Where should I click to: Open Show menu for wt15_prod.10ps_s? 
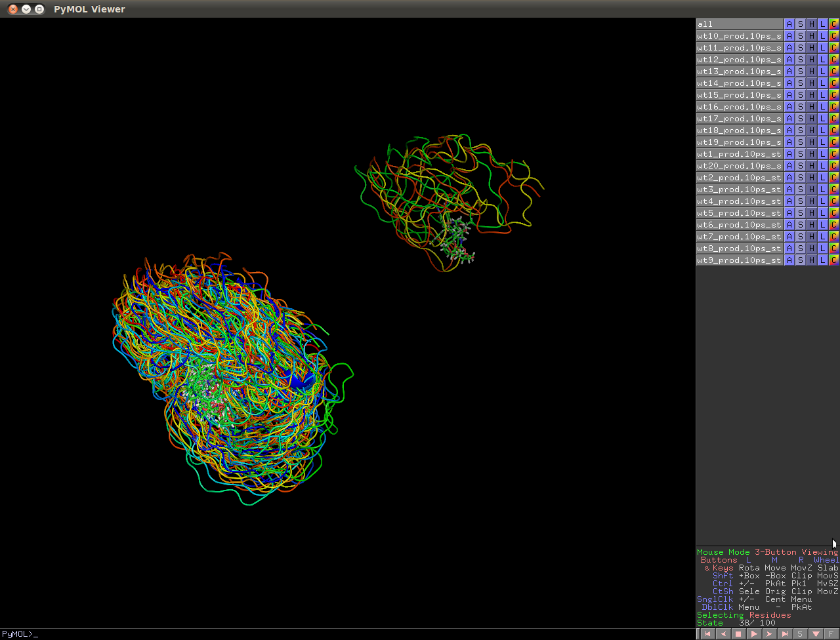pyautogui.click(x=801, y=95)
